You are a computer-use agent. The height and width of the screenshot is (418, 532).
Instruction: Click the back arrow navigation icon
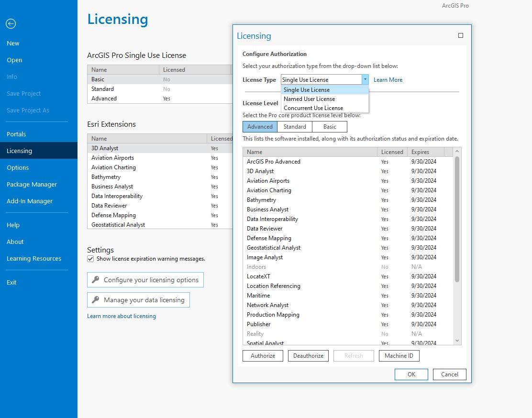[x=11, y=23]
